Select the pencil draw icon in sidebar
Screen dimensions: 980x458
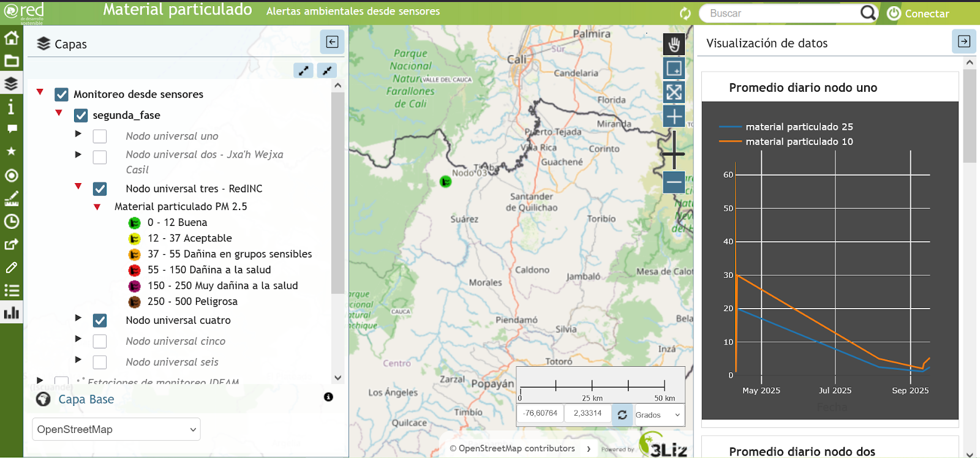(11, 268)
